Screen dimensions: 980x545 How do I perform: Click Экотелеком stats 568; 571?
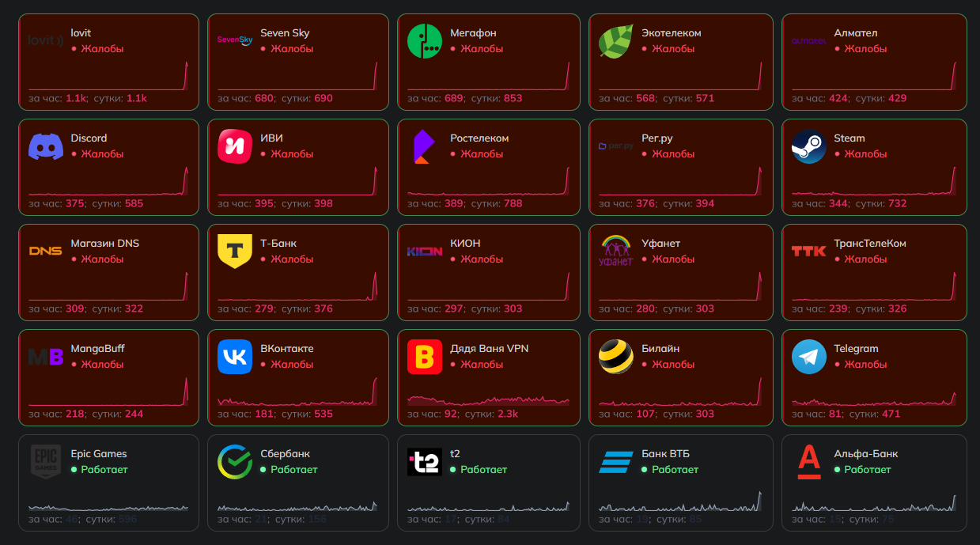click(656, 99)
